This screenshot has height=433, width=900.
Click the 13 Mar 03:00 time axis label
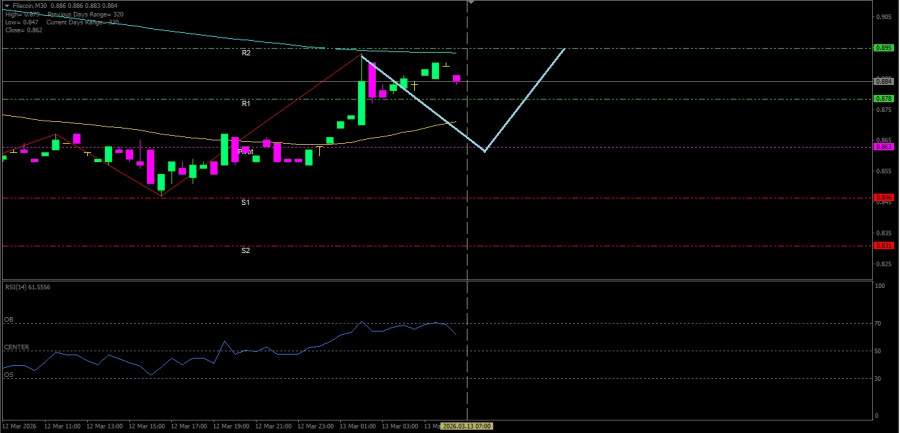[399, 427]
